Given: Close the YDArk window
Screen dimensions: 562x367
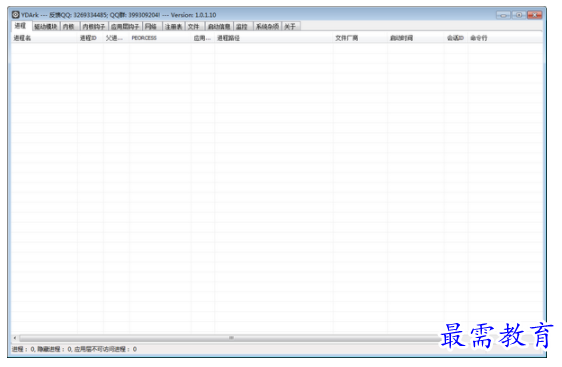Looking at the screenshot, I should coord(534,15).
